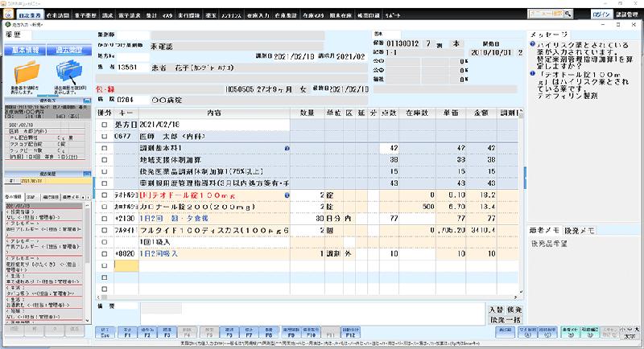
Task: Click the 後発一括 button
Action: coord(504,319)
